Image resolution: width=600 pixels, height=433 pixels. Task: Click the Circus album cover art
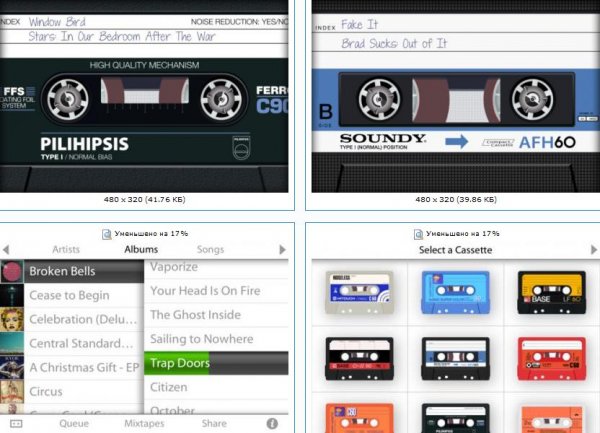pyautogui.click(x=12, y=392)
